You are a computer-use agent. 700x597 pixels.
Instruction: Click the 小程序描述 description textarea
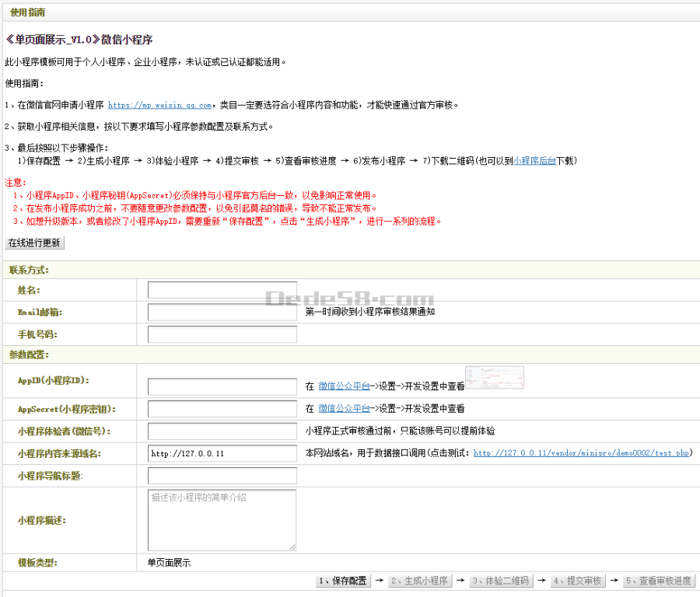220,521
